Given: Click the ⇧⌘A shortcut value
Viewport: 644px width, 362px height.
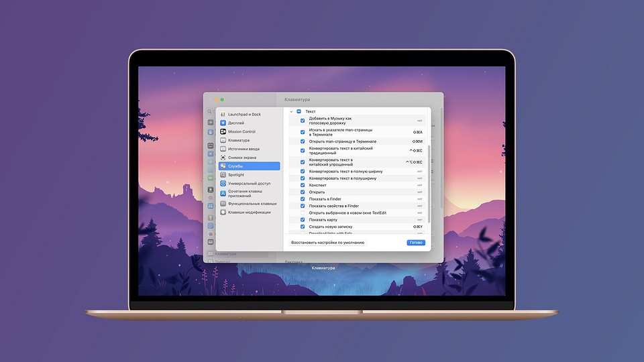Looking at the screenshot, I should click(x=417, y=132).
